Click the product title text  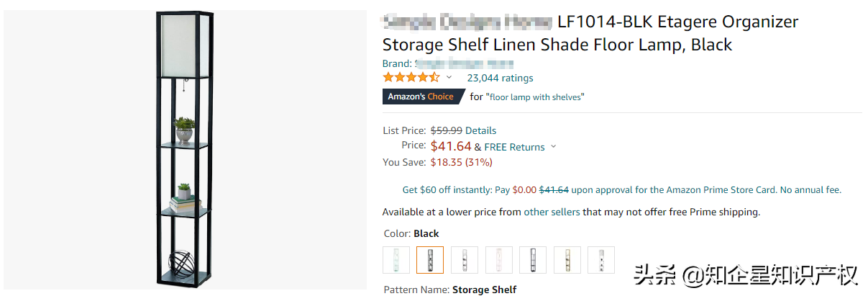coord(590,33)
